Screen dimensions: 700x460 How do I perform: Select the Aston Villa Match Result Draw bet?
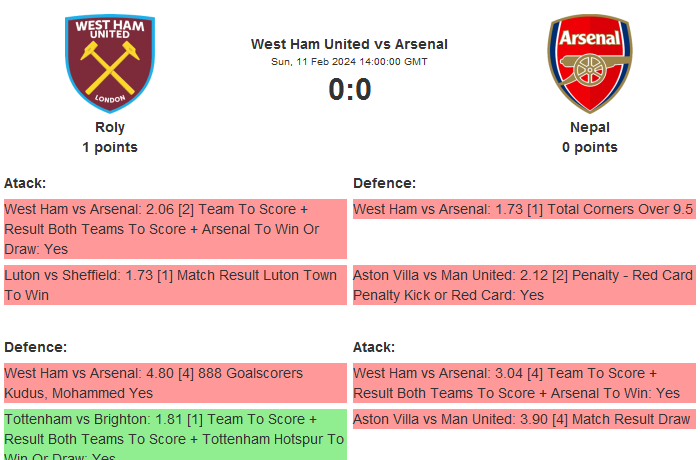(x=523, y=419)
